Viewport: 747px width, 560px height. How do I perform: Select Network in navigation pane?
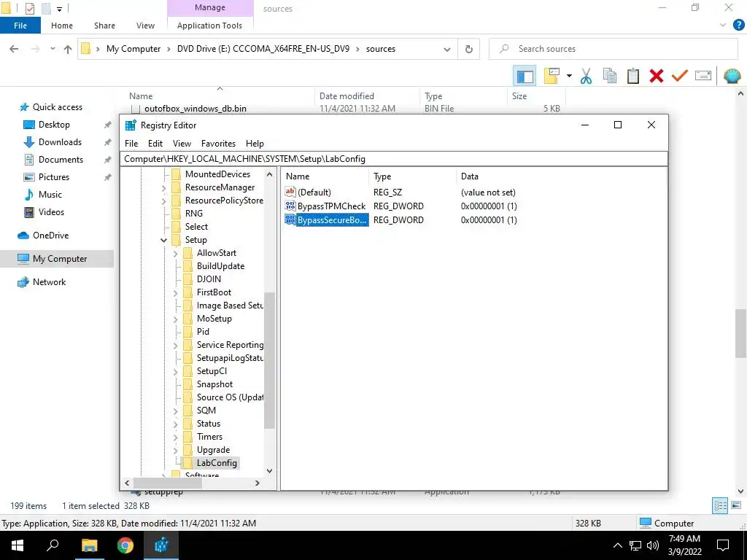[49, 282]
